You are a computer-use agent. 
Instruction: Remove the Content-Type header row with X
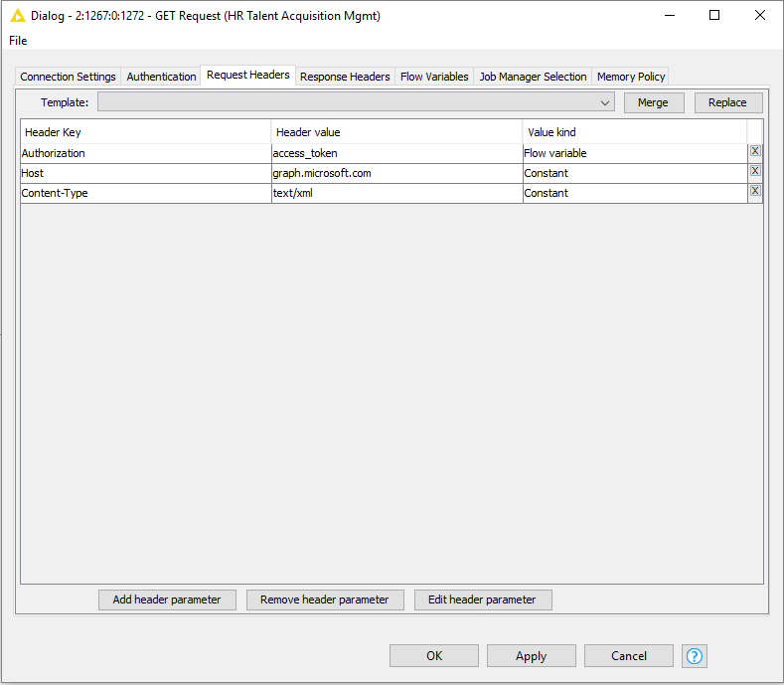tap(755, 191)
